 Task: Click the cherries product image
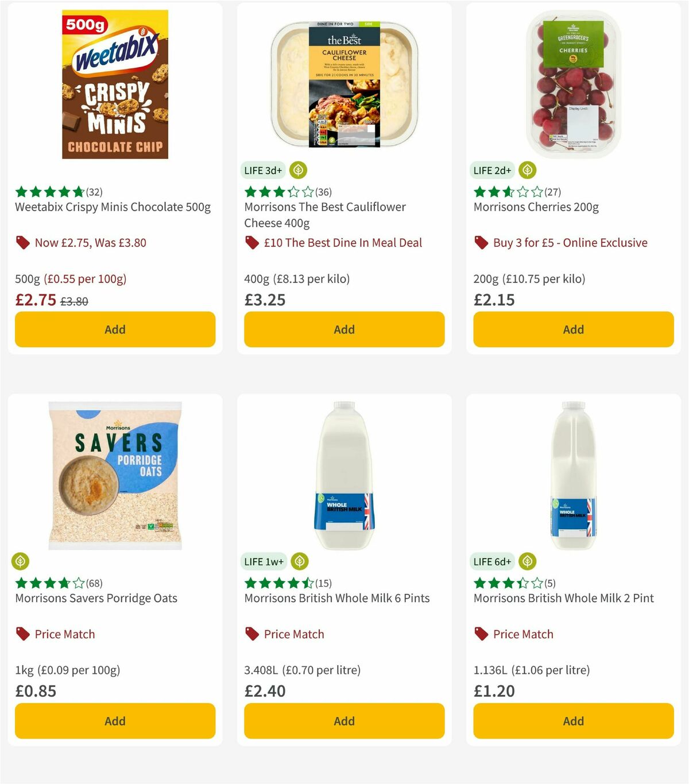click(x=572, y=83)
